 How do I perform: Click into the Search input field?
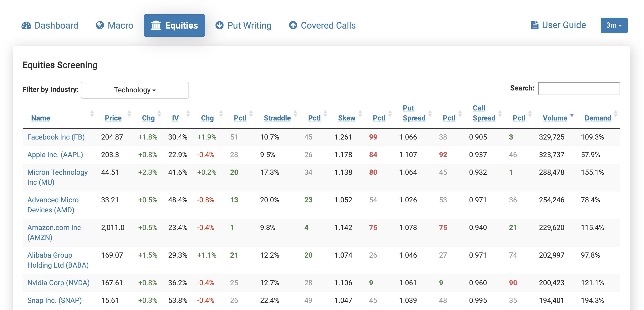[579, 88]
